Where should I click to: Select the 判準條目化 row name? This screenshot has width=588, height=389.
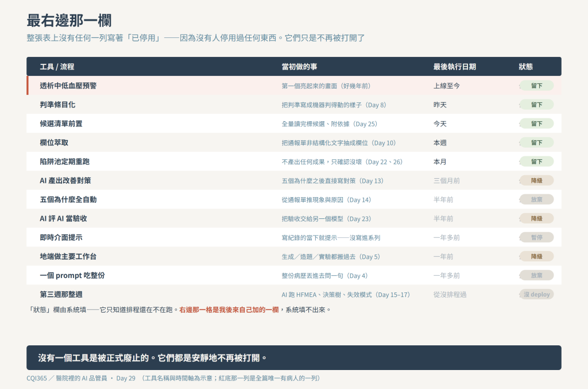click(x=57, y=105)
